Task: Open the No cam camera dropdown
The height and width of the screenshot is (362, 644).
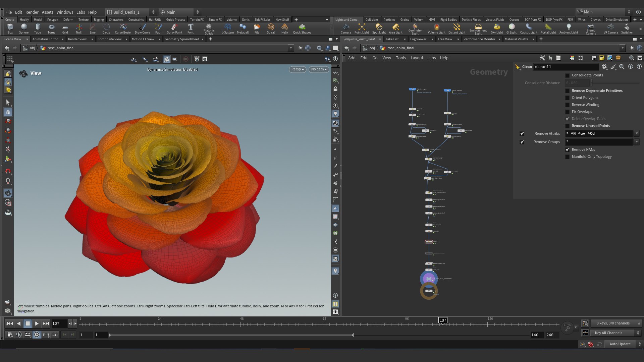Action: tap(319, 69)
